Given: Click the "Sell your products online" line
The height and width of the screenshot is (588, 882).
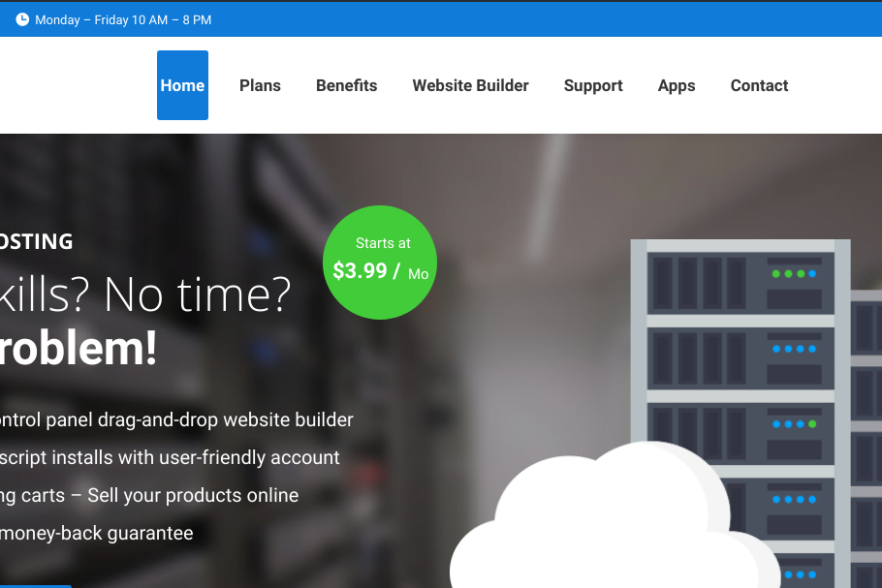Looking at the screenshot, I should click(192, 495).
